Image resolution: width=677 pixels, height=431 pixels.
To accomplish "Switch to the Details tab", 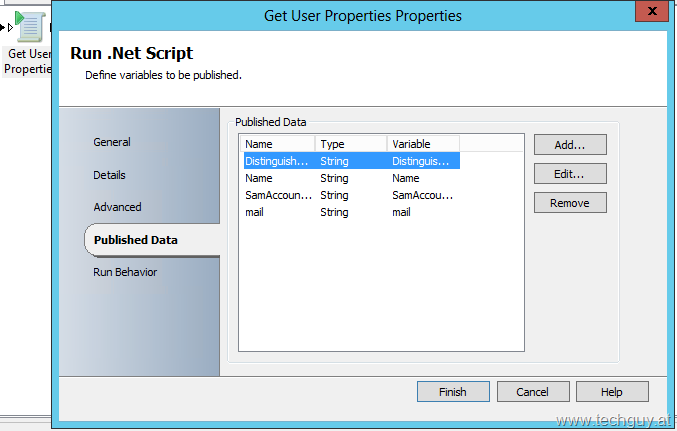I will (109, 175).
